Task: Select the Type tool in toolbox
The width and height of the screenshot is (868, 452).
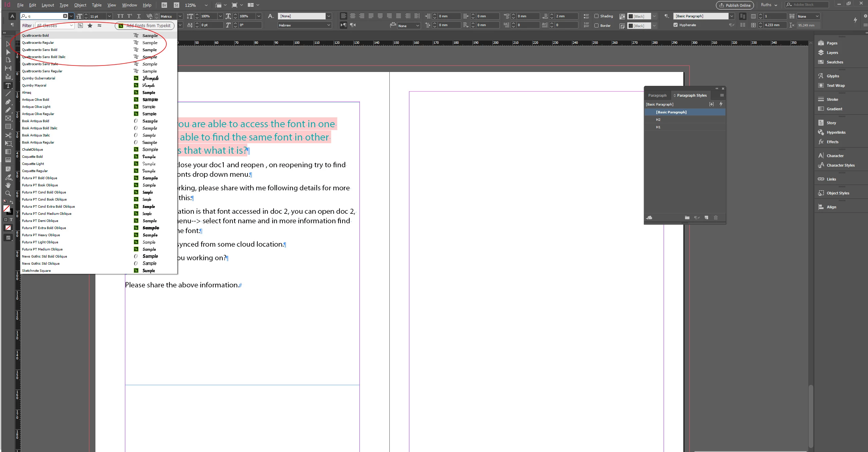Action: coord(8,86)
